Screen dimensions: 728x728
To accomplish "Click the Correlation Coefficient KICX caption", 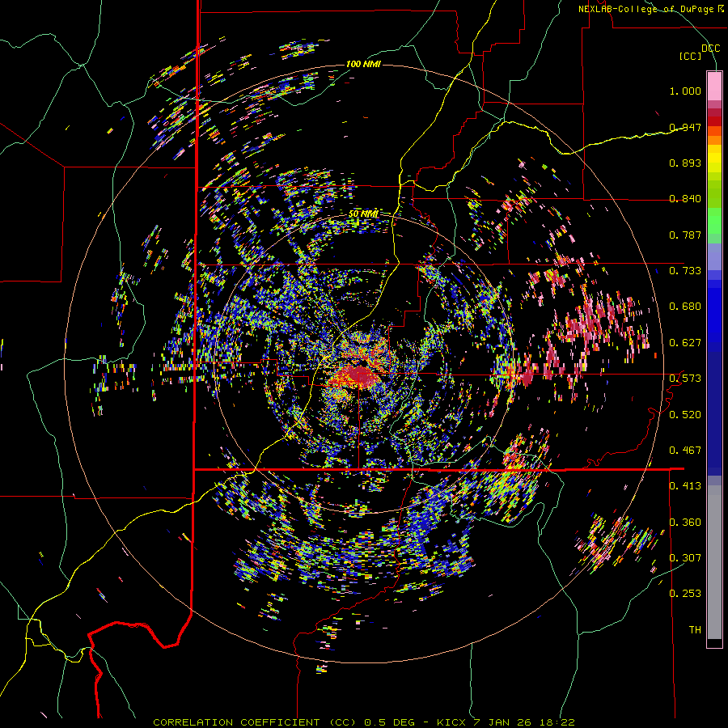I will [364, 722].
